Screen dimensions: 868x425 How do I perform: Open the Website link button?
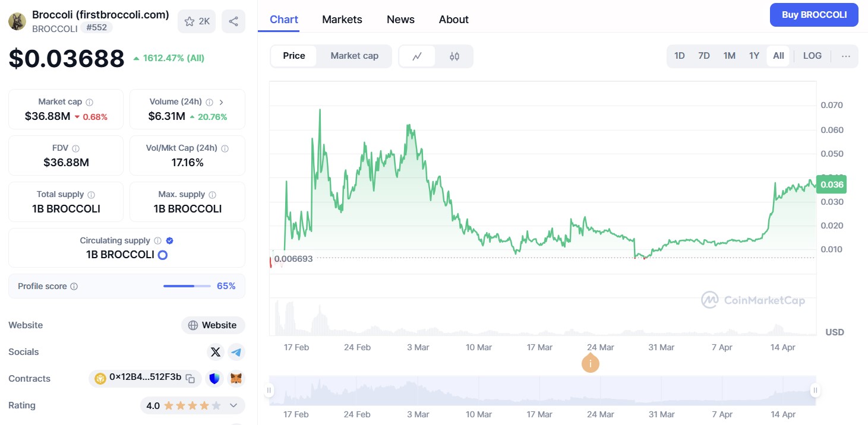tap(213, 325)
